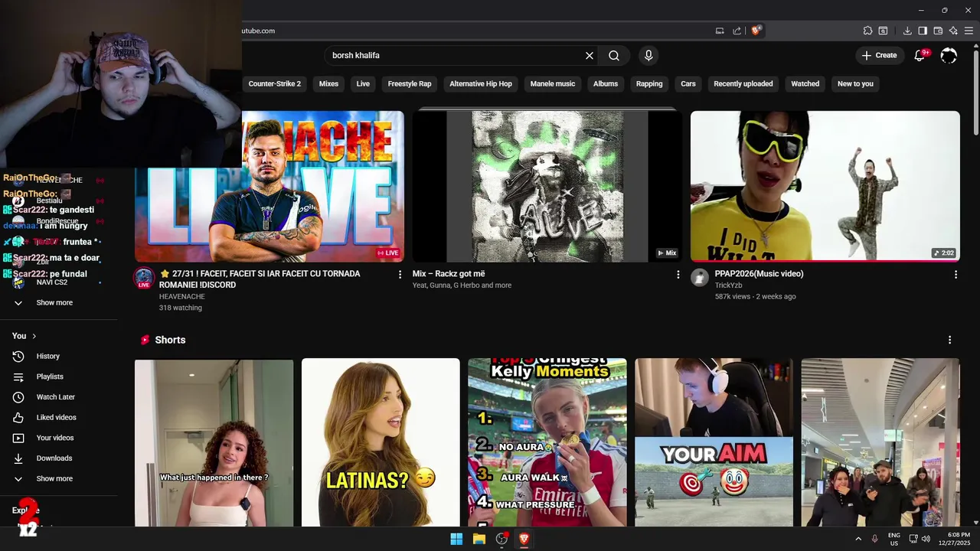The height and width of the screenshot is (551, 980).
Task: Open the browser downloads arrow icon
Action: point(907,31)
